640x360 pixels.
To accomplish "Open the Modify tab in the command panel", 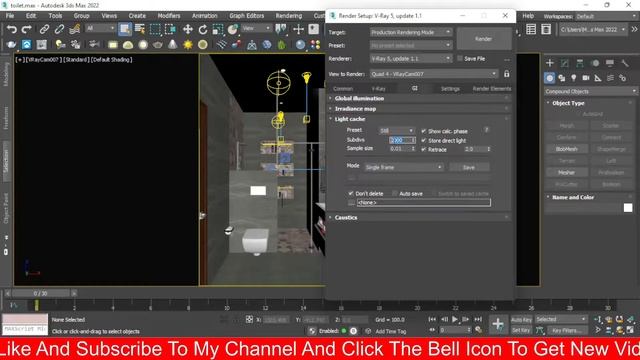I will tap(565, 63).
